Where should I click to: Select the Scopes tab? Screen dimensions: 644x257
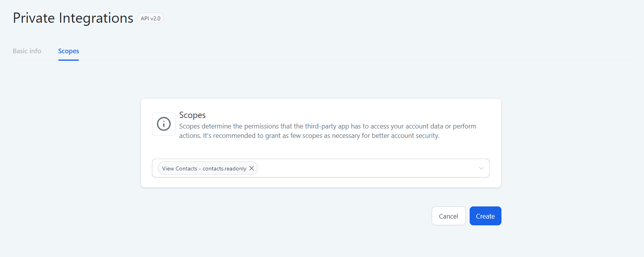[69, 51]
